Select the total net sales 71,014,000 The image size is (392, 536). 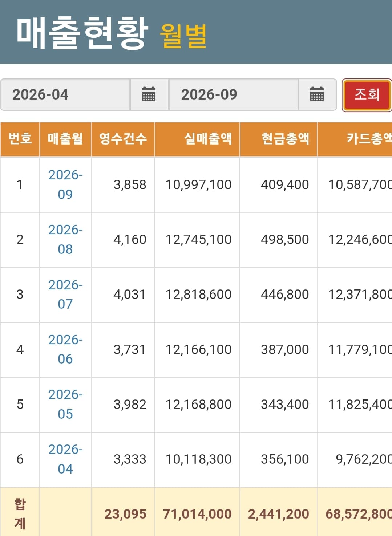(x=197, y=514)
